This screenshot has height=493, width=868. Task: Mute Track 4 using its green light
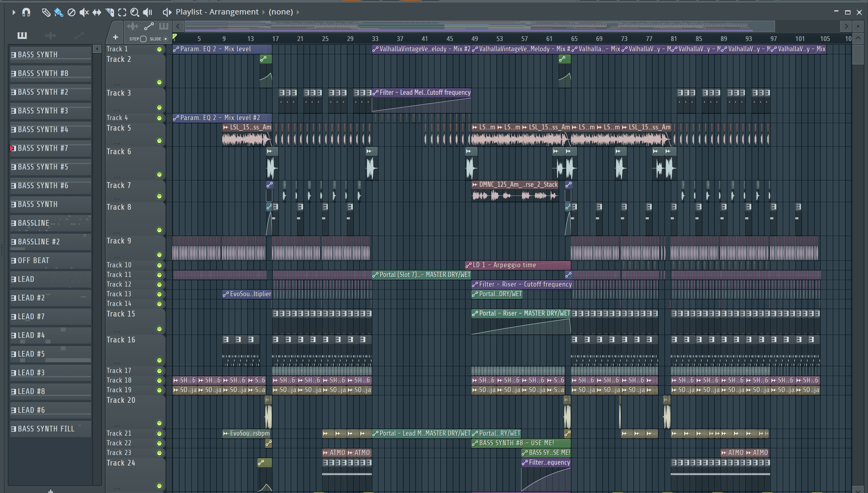(159, 118)
